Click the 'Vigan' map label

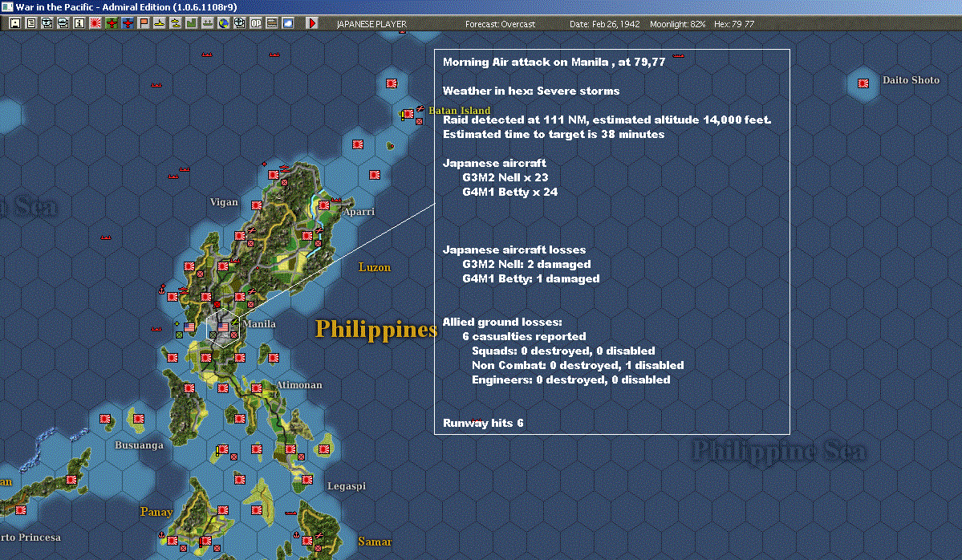click(224, 202)
